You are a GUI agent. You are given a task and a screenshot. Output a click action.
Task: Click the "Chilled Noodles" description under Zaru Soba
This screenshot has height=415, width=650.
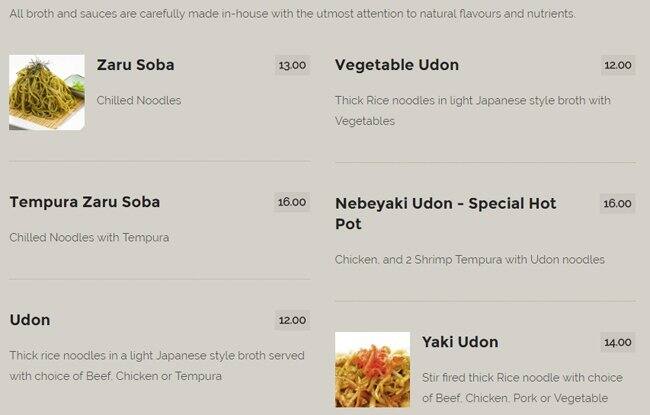coord(138,101)
